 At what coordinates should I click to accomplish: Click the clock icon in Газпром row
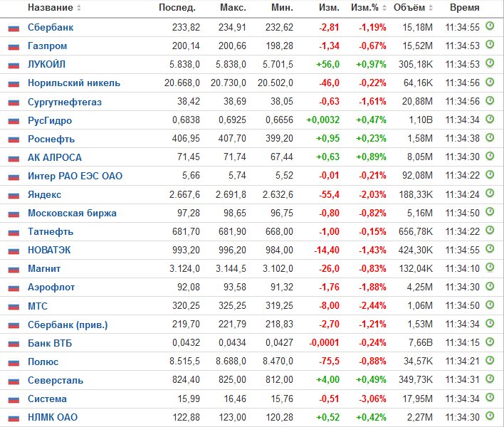click(490, 44)
